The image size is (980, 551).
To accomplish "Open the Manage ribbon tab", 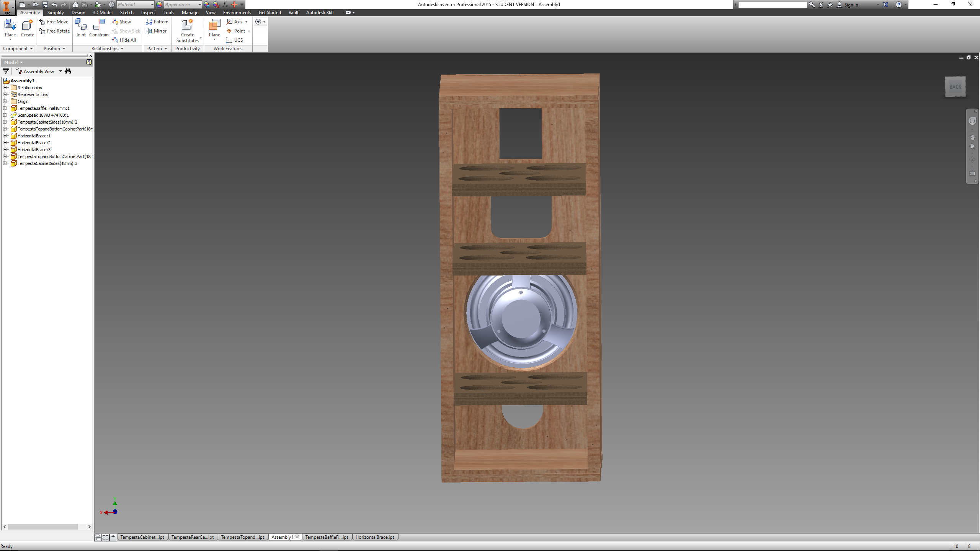I will coord(190,13).
